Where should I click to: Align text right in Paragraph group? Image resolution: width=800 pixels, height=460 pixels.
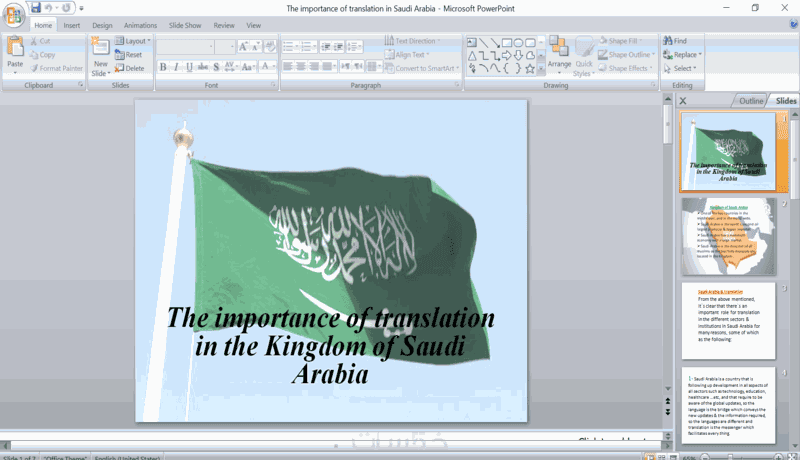click(314, 66)
